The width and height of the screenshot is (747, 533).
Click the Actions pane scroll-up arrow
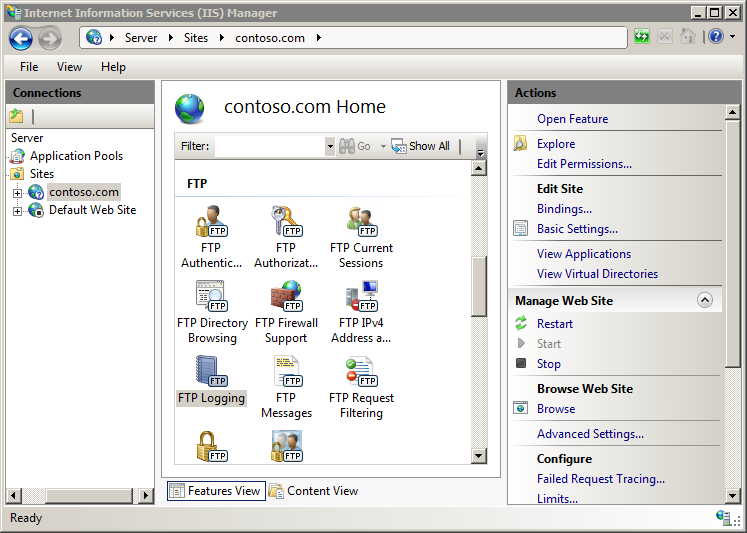[x=733, y=113]
